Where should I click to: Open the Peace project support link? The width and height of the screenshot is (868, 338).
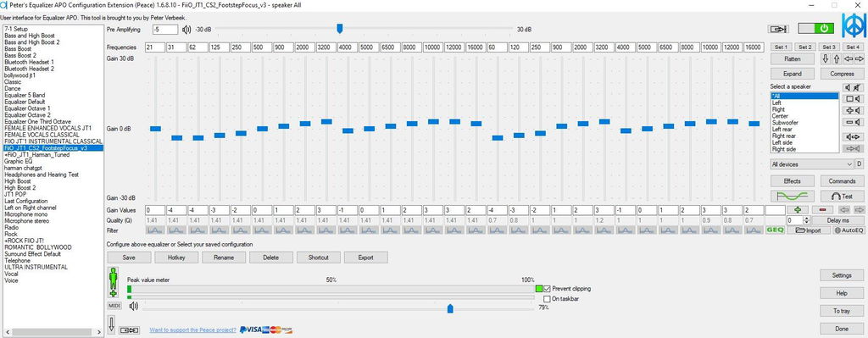[x=192, y=330]
